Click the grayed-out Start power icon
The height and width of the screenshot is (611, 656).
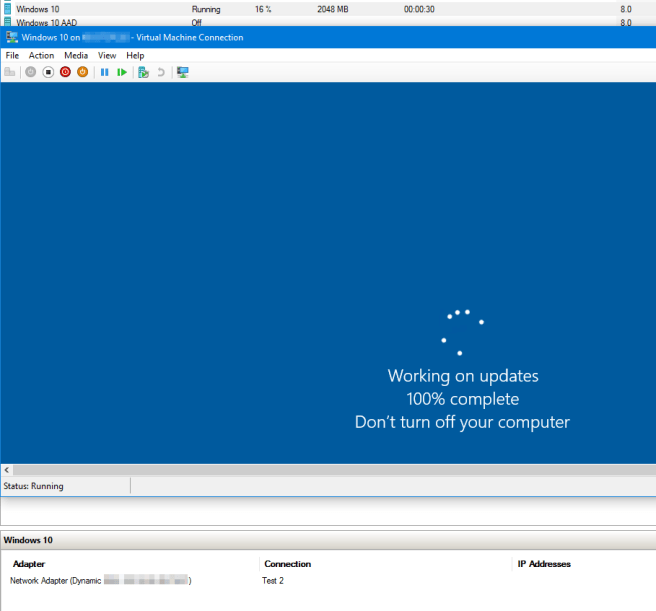pos(31,72)
